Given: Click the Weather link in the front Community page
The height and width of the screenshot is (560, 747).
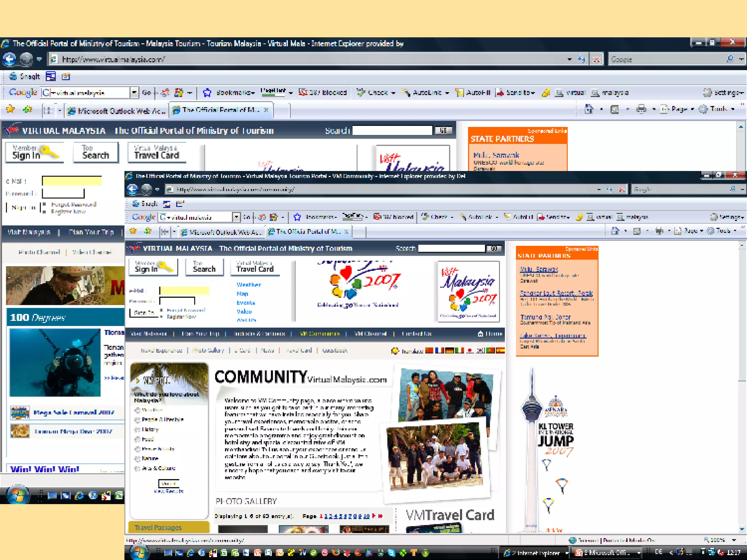Looking at the screenshot, I should pos(248,285).
